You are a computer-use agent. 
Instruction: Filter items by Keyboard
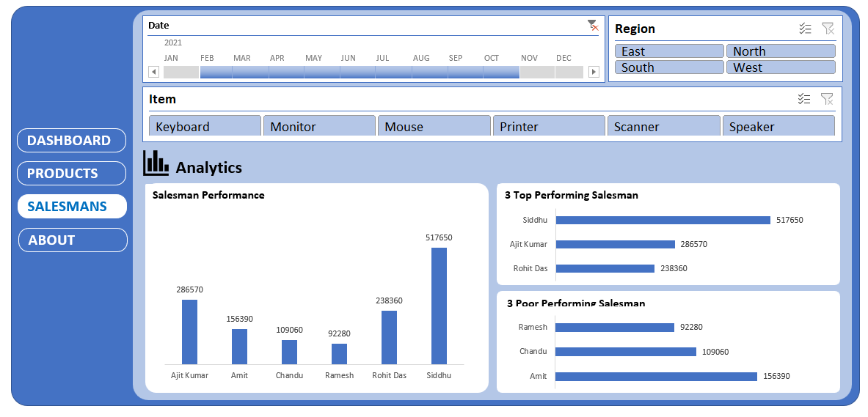click(x=205, y=126)
